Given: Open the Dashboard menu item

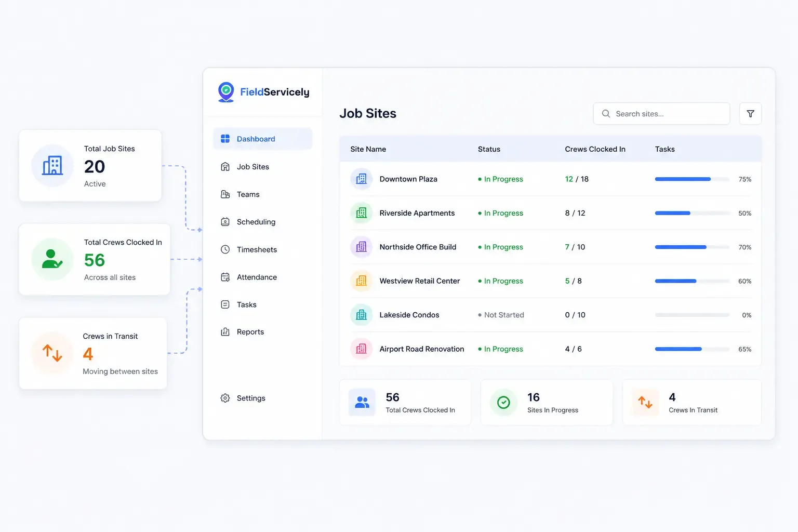Looking at the screenshot, I should (x=262, y=139).
